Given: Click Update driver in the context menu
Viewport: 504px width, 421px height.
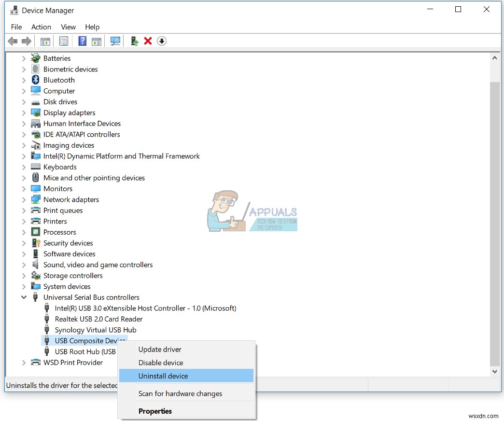Looking at the screenshot, I should (x=160, y=349).
